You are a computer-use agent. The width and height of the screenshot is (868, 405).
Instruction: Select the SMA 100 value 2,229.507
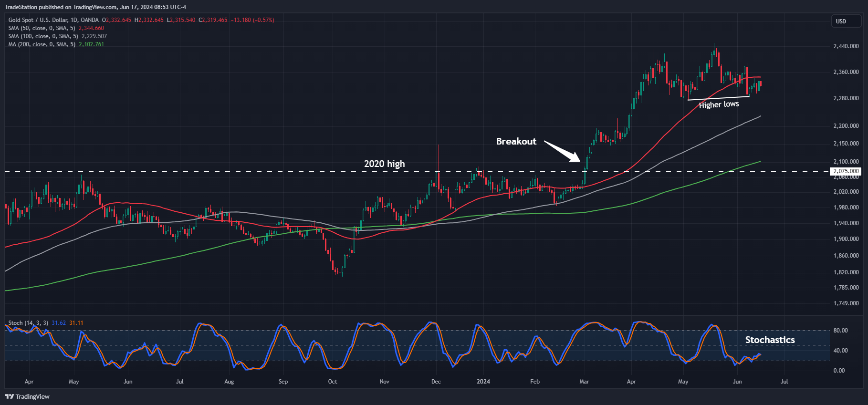click(x=94, y=36)
